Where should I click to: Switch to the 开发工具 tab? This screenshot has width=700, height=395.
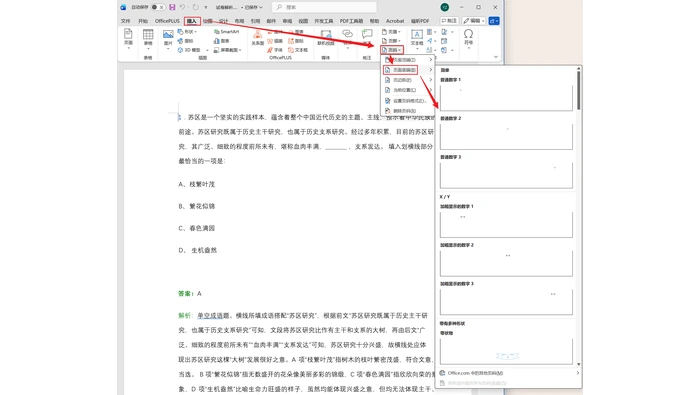pyautogui.click(x=324, y=21)
